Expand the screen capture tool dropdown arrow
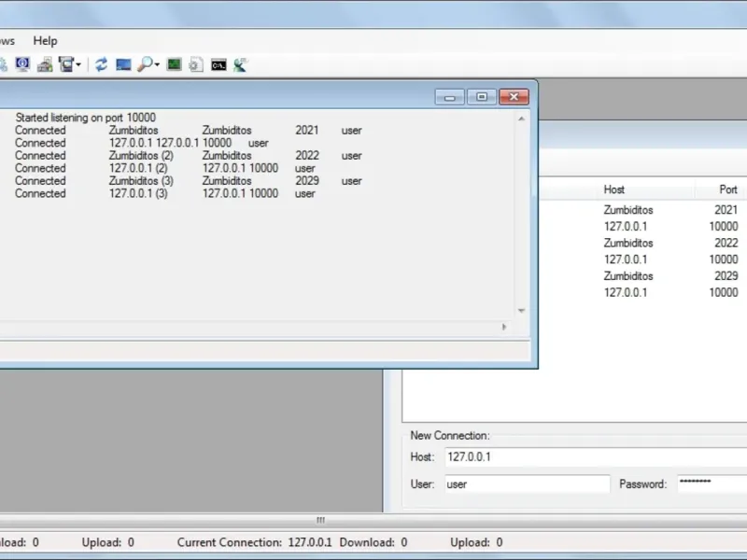 pyautogui.click(x=78, y=64)
